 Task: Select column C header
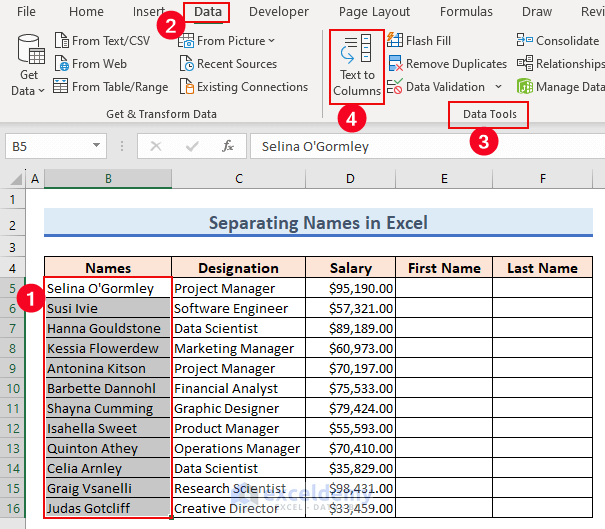(239, 179)
